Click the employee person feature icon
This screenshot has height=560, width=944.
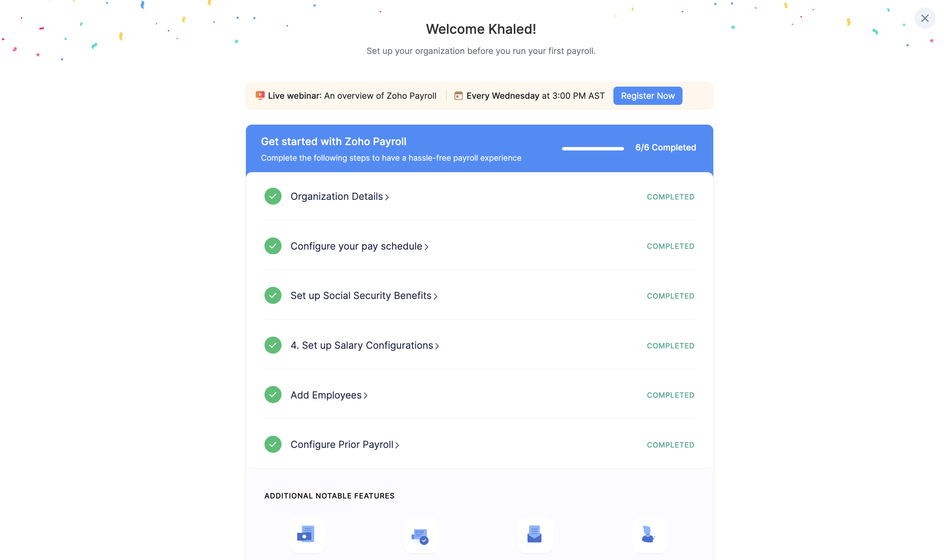pos(649,535)
